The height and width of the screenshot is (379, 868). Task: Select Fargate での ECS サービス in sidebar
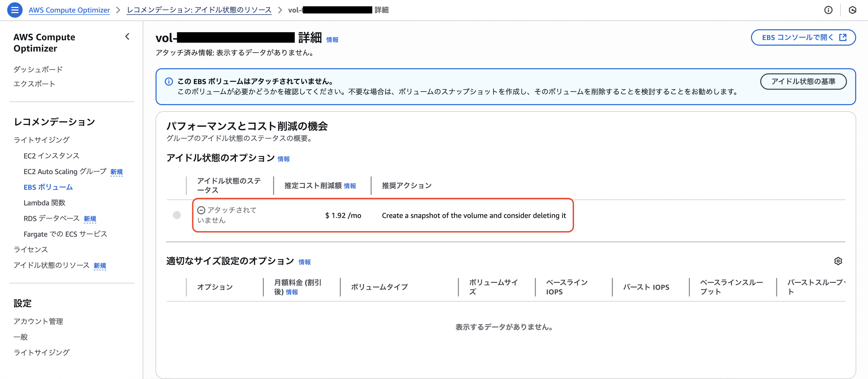click(65, 234)
